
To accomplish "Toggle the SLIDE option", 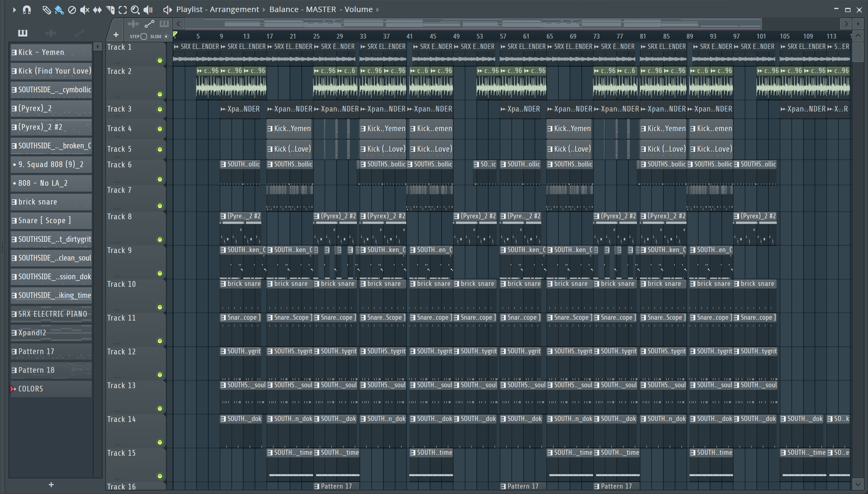I will [166, 36].
